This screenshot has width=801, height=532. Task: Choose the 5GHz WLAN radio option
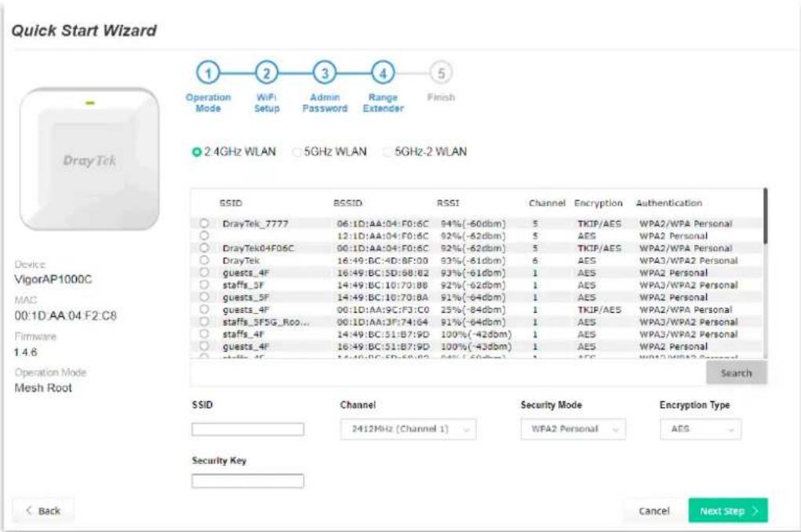[297, 152]
